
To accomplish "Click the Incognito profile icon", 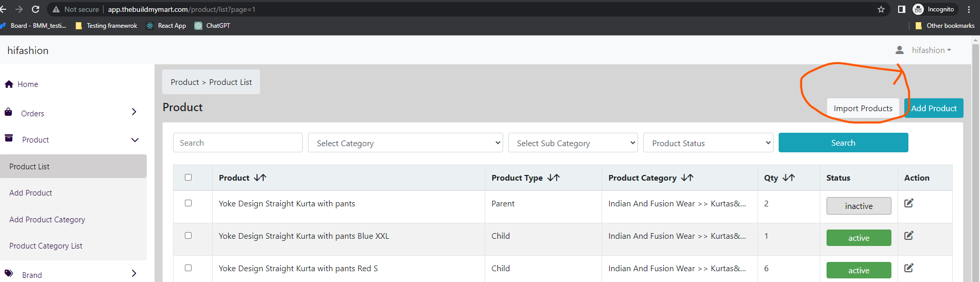I will tap(918, 9).
